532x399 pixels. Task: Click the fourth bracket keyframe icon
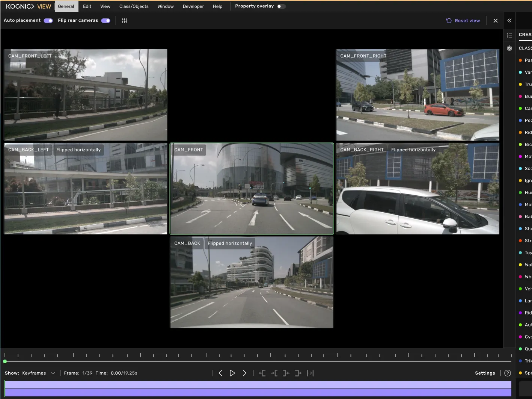[x=298, y=373]
